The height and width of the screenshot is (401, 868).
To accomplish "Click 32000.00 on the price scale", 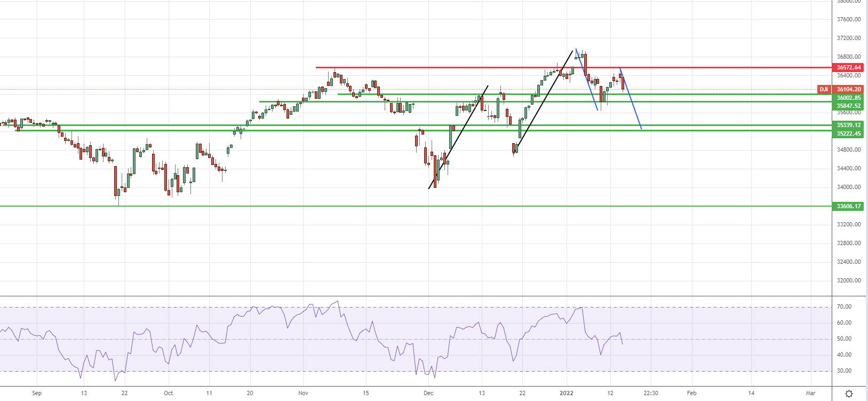I will tap(848, 280).
